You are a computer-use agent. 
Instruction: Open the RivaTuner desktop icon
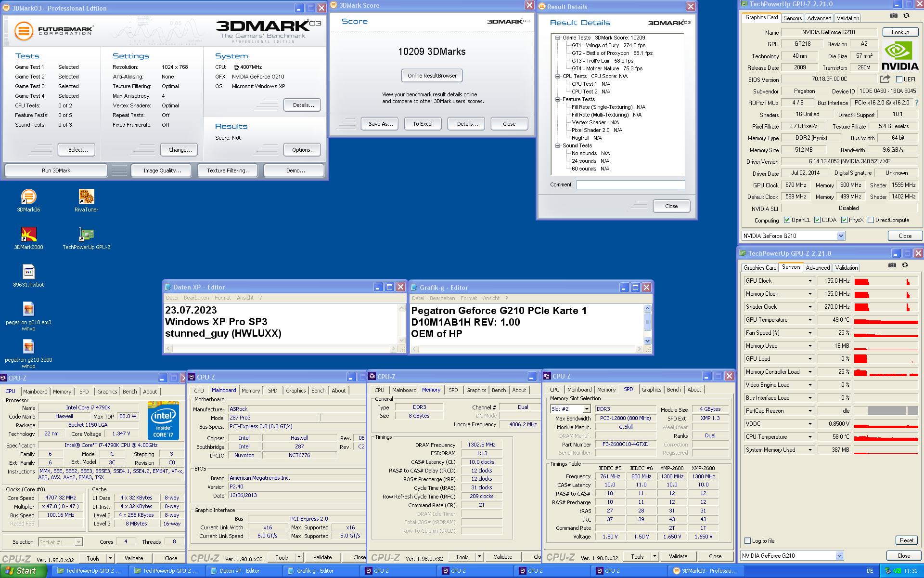86,197
